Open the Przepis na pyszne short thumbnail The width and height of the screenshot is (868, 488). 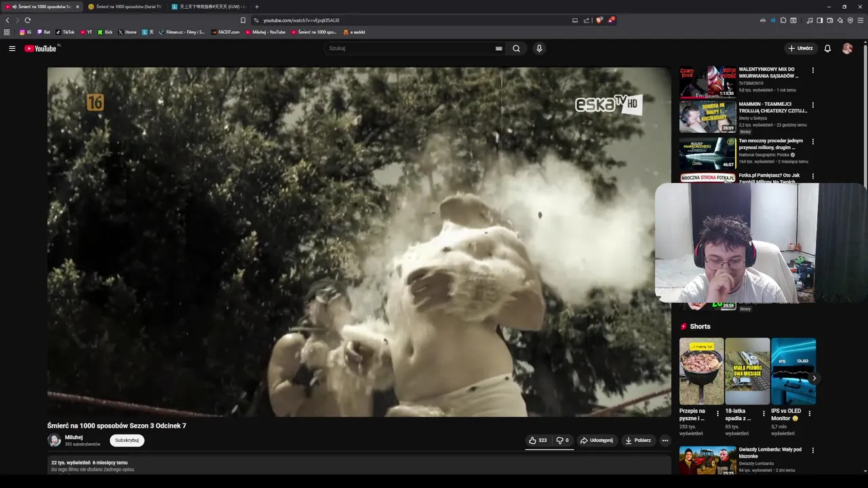(701, 371)
